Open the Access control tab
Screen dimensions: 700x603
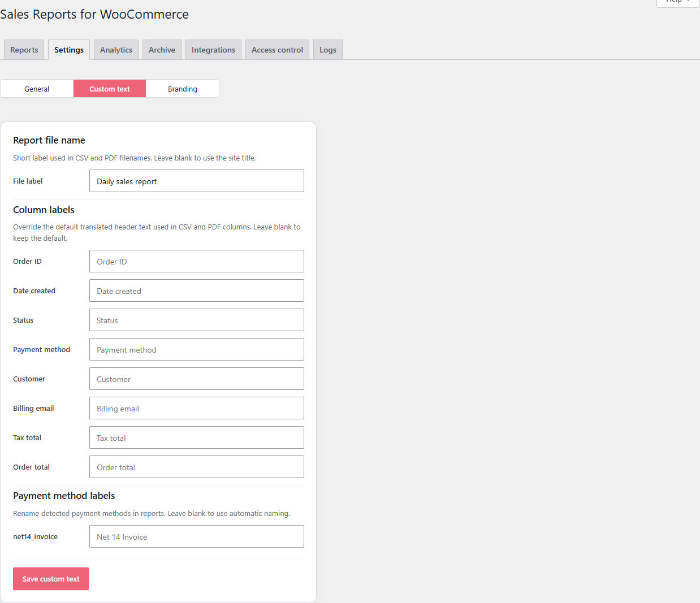coord(277,50)
